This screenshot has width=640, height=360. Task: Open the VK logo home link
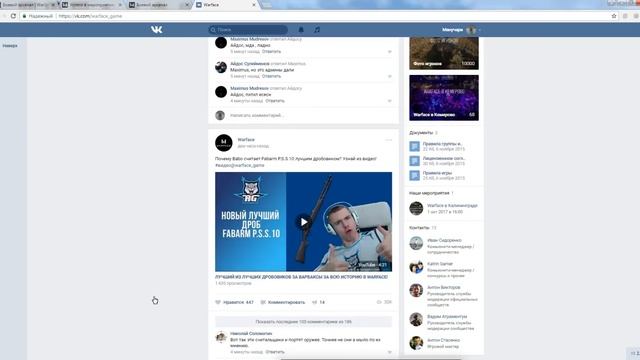[x=156, y=29]
